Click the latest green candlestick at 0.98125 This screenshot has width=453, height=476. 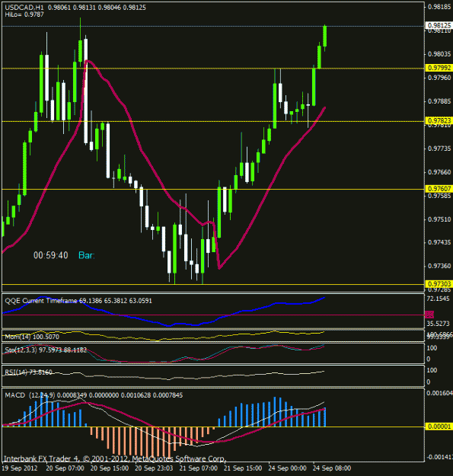(324, 36)
